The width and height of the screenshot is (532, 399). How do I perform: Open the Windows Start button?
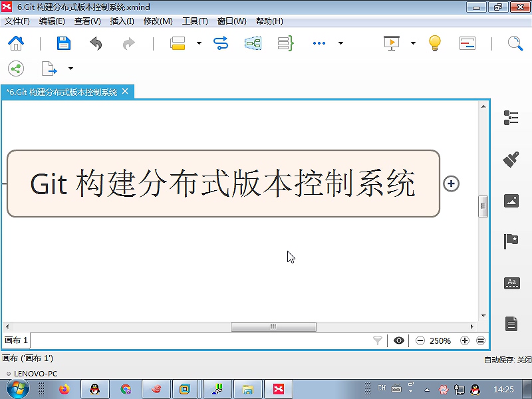(x=18, y=389)
